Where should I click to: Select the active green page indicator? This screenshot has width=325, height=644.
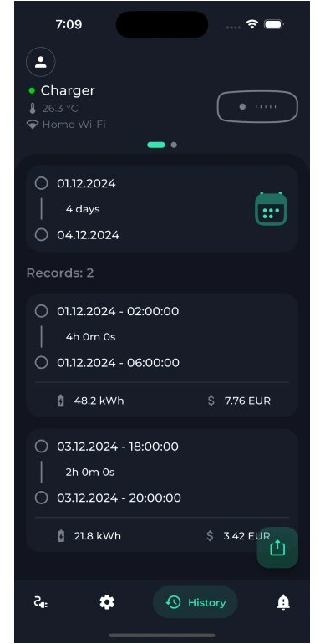(156, 145)
